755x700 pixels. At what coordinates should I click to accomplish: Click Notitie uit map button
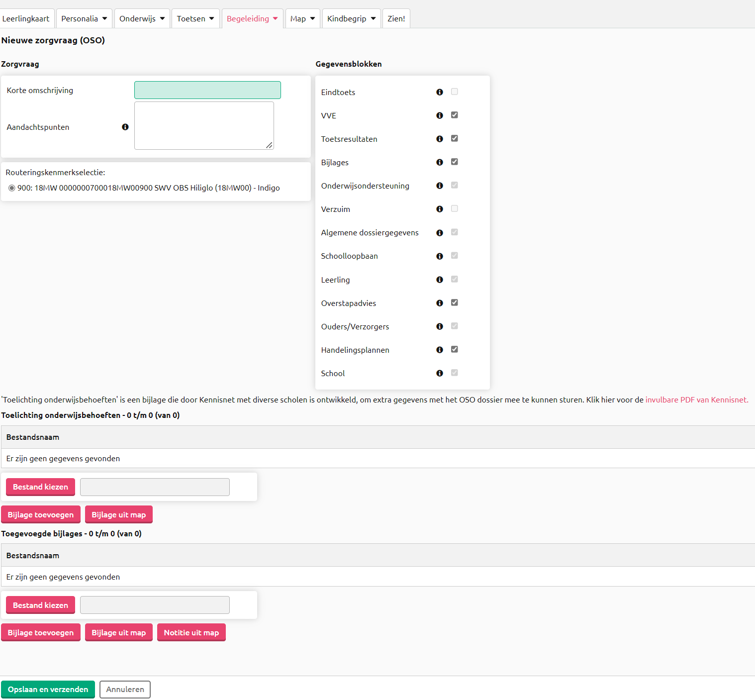click(x=191, y=633)
